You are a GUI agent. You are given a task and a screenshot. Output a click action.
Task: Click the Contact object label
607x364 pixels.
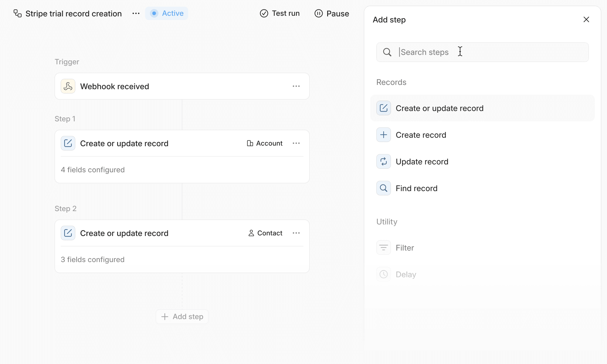(x=266, y=233)
